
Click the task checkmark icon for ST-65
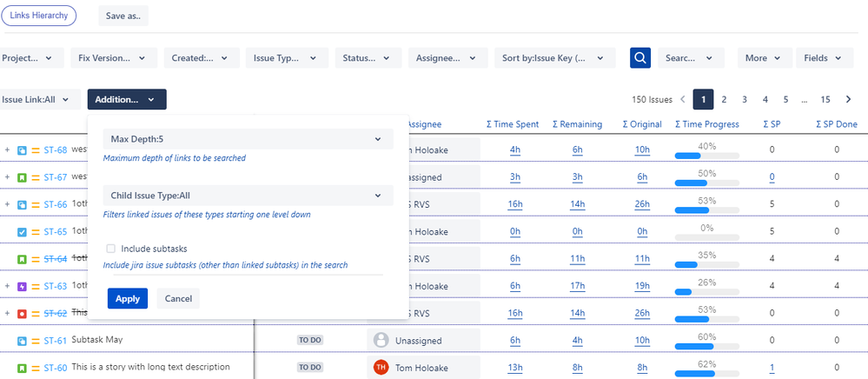(23, 232)
